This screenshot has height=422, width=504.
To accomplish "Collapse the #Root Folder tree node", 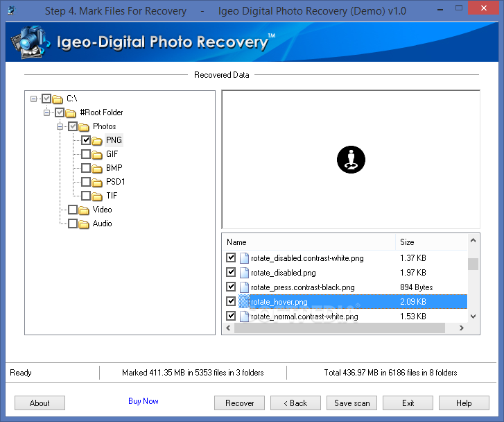I will click(46, 112).
